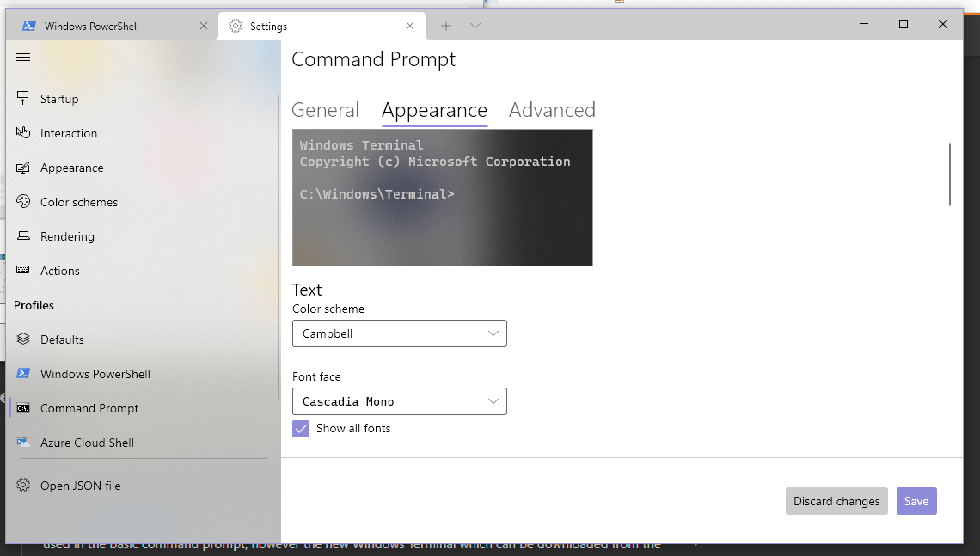
Task: Click the Open JSON file gear icon
Action: pyautogui.click(x=23, y=485)
